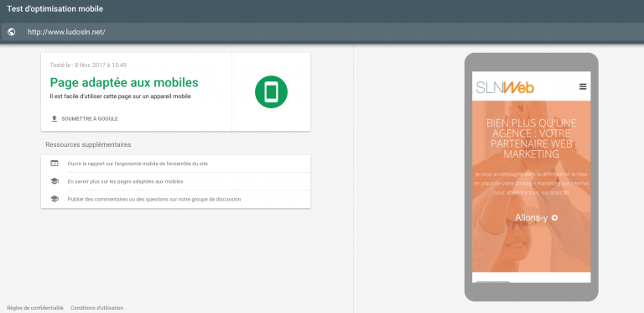Click the Test d'optimisation mobile title
644x313 pixels.
point(55,8)
